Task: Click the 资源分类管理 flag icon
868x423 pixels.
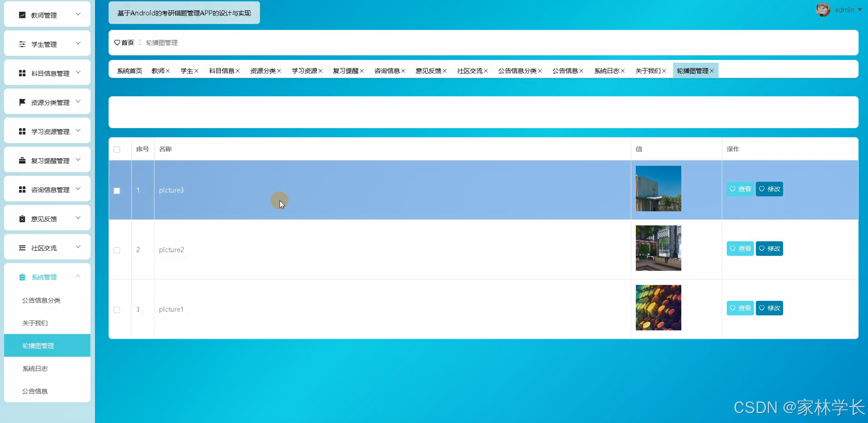Action: pos(22,102)
